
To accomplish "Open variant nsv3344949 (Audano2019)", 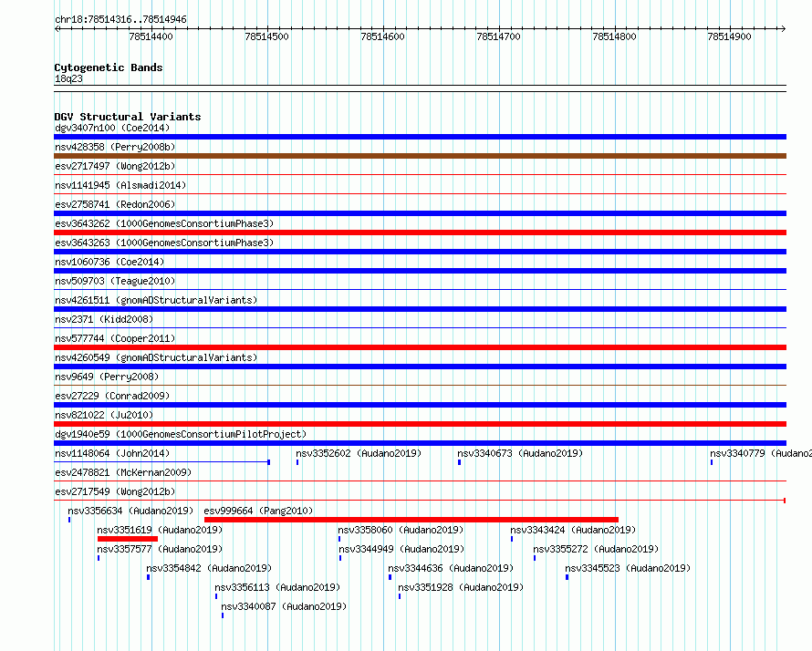I will click(401, 549).
